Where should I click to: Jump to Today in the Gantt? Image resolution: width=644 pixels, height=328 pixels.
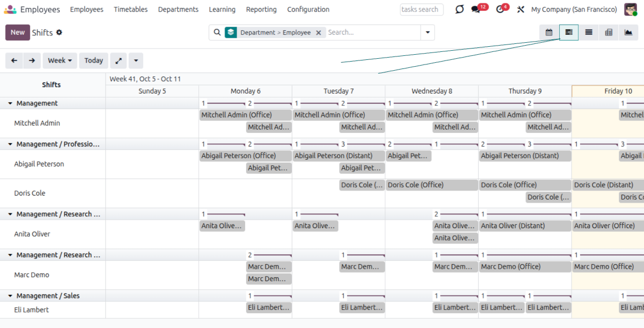pos(93,60)
